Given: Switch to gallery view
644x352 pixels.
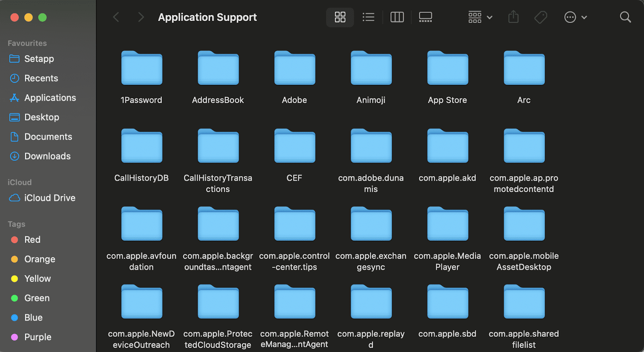Looking at the screenshot, I should [x=425, y=17].
